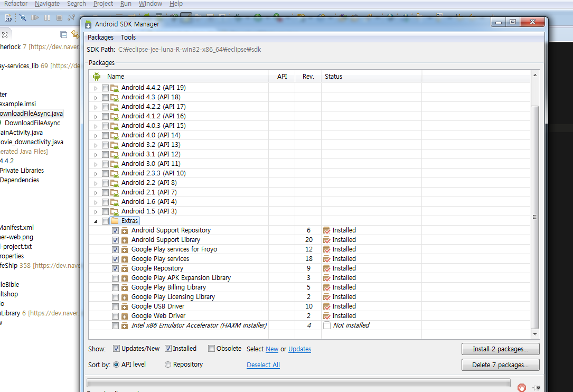Open the Eclipse Project menu
This screenshot has width=573, height=392.
tap(103, 4)
